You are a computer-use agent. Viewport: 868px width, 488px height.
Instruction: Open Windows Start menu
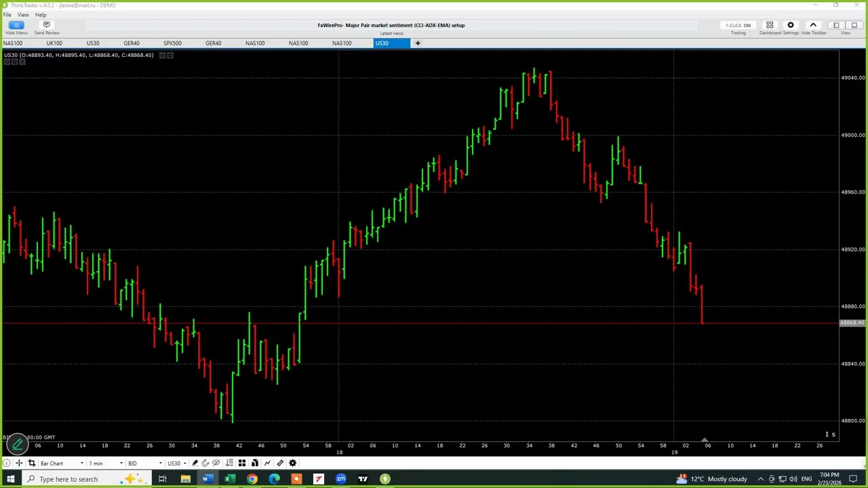[x=10, y=479]
